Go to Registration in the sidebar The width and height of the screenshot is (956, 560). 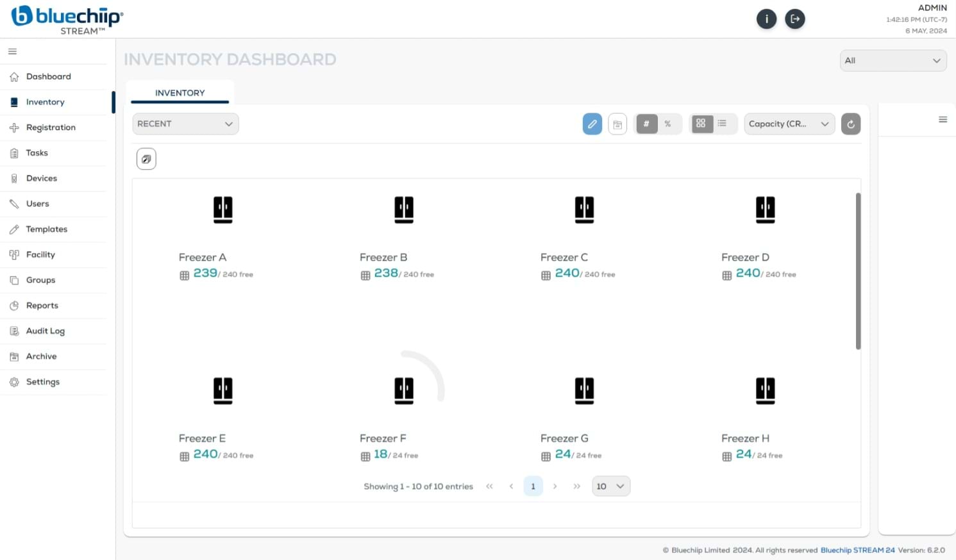(x=51, y=128)
